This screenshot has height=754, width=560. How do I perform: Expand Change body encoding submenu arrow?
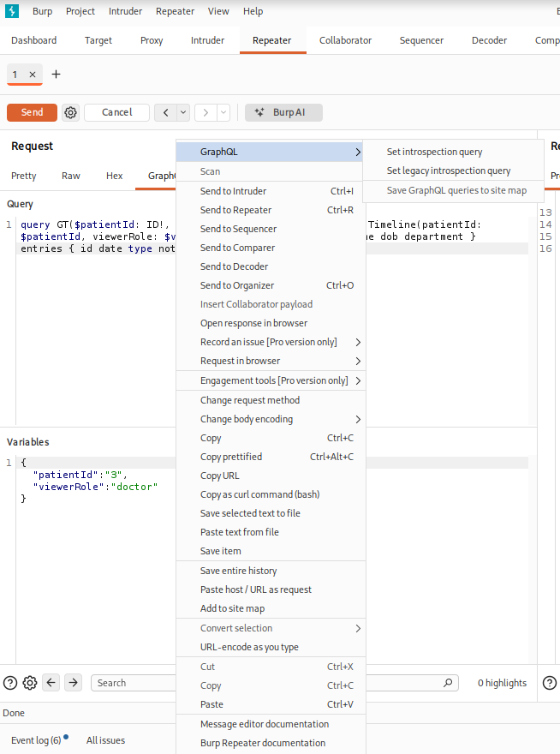coord(358,419)
